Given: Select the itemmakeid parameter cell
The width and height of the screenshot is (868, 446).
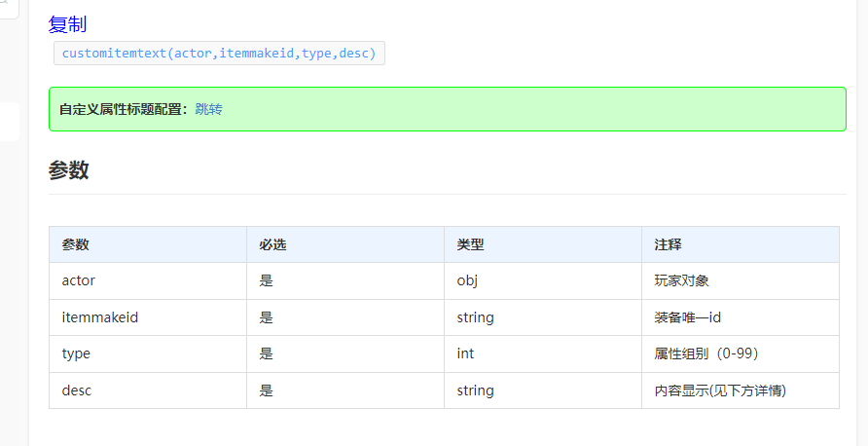Looking at the screenshot, I should (148, 317).
